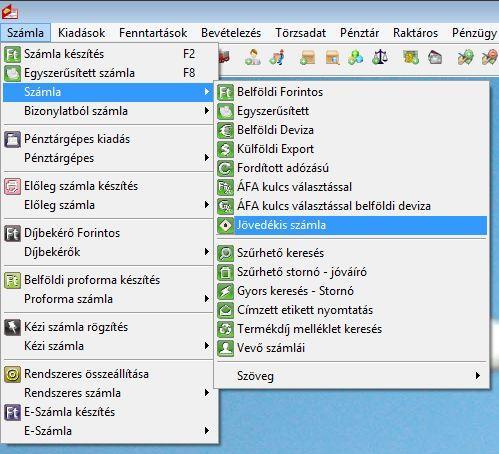The width and height of the screenshot is (499, 454).
Task: Select Jövedékis számla entry
Action: [352, 225]
